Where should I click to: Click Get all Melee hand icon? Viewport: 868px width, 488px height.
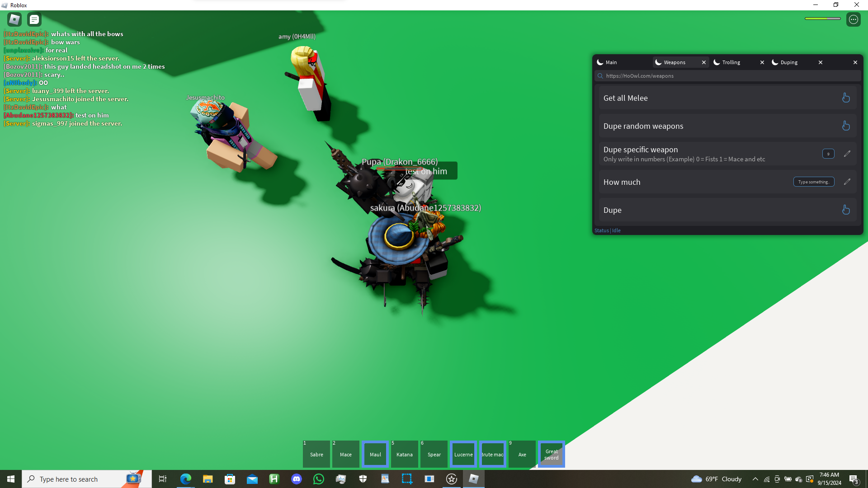(x=845, y=98)
